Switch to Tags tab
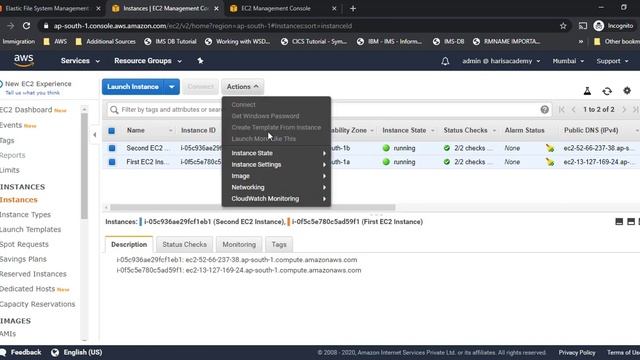The height and width of the screenshot is (360, 640). (x=279, y=244)
